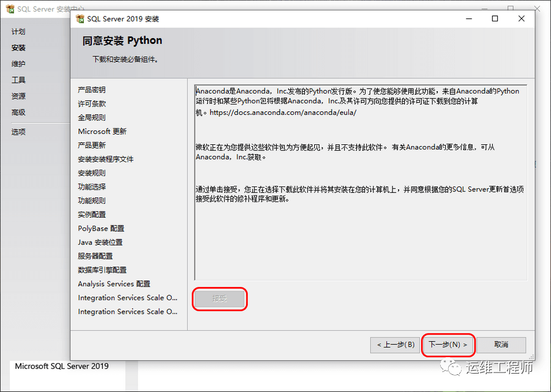Minimize the SQL Server 2019 setup window

469,18
